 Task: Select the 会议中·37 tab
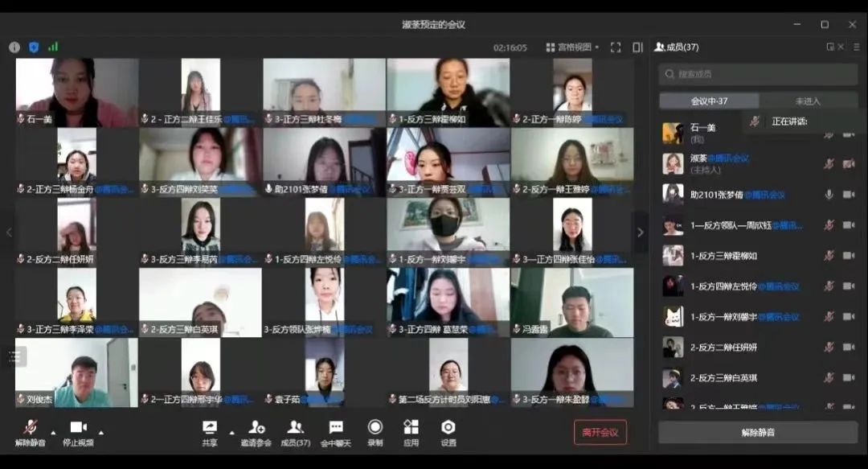click(709, 101)
